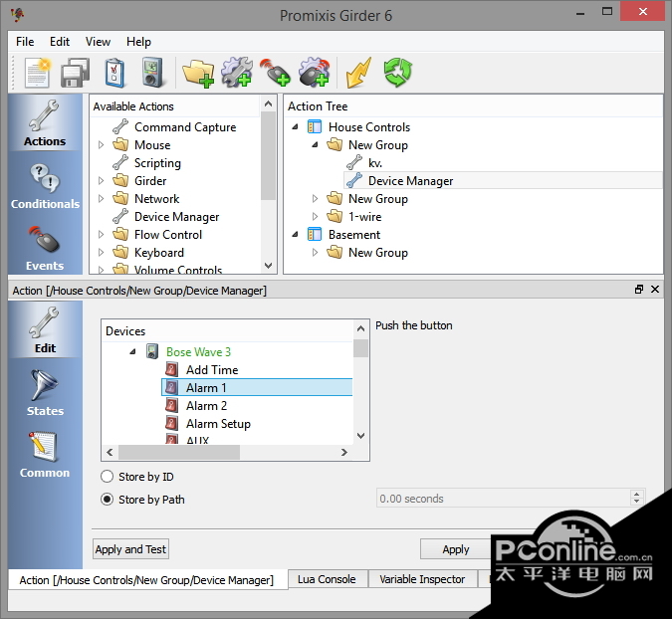This screenshot has width=672, height=619.
Task: Open the Edit menu
Action: [x=60, y=42]
